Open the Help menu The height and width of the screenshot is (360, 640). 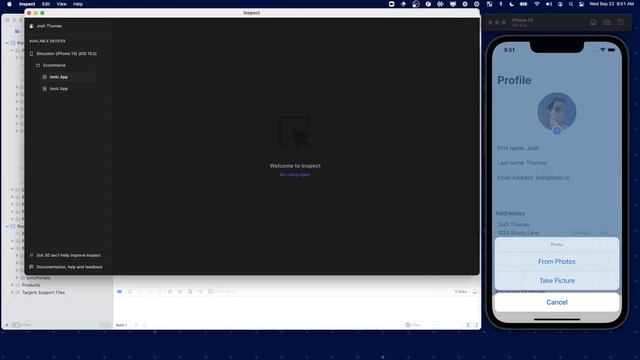click(78, 4)
